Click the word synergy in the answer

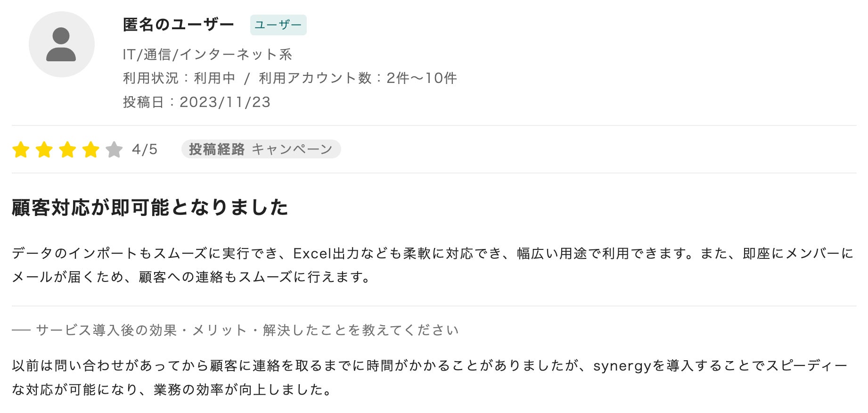pyautogui.click(x=622, y=366)
